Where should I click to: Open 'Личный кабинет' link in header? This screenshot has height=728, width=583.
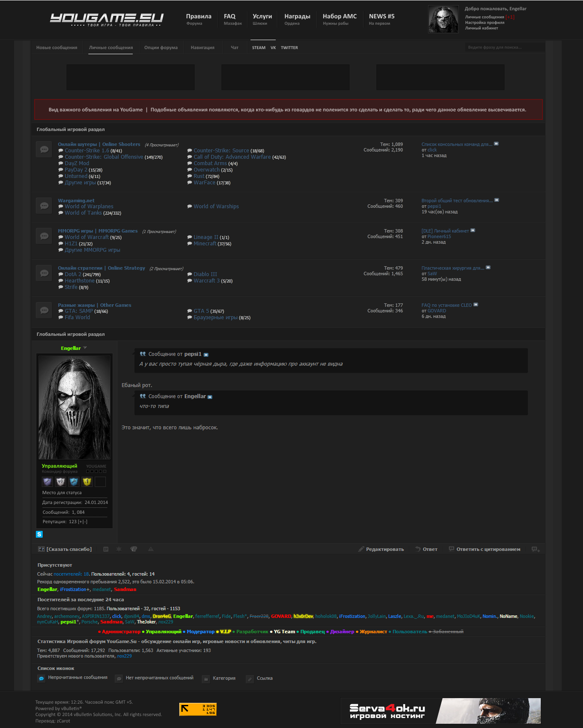481,28
